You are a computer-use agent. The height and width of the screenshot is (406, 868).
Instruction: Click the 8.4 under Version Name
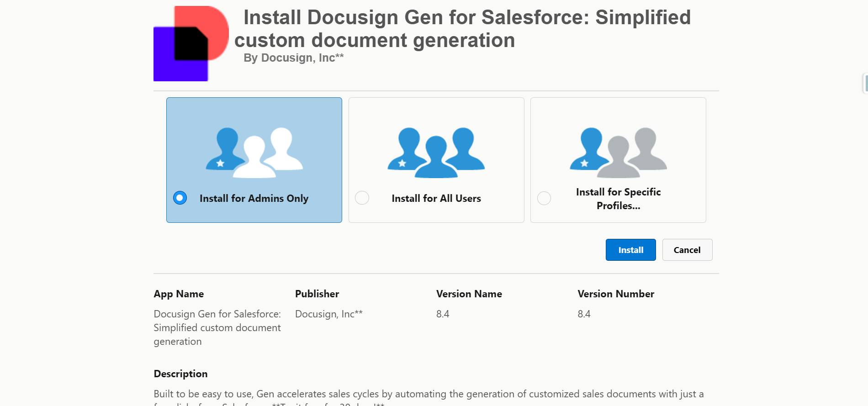tap(443, 314)
